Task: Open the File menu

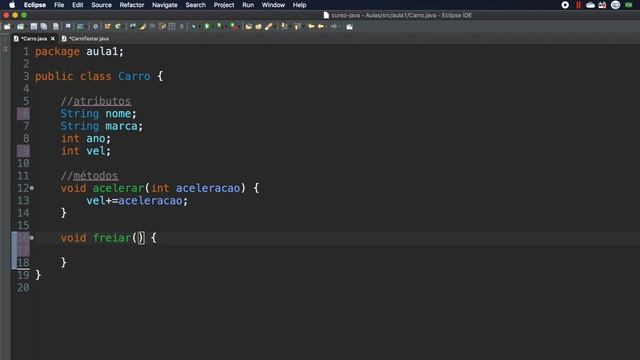Action: [x=59, y=5]
